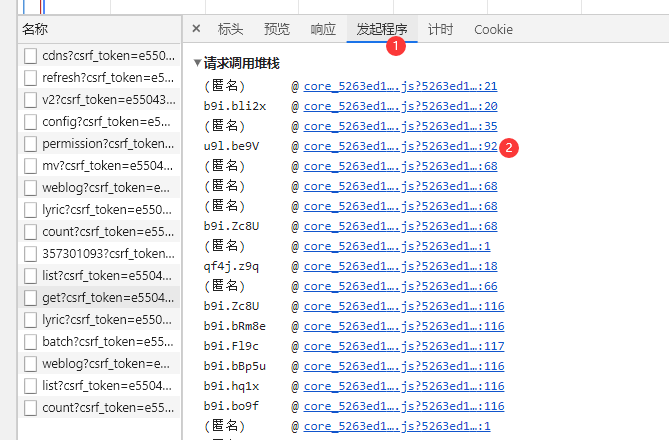The width and height of the screenshot is (669, 440).
Task: Click the file icon beside the cdns request
Action: [x=31, y=56]
